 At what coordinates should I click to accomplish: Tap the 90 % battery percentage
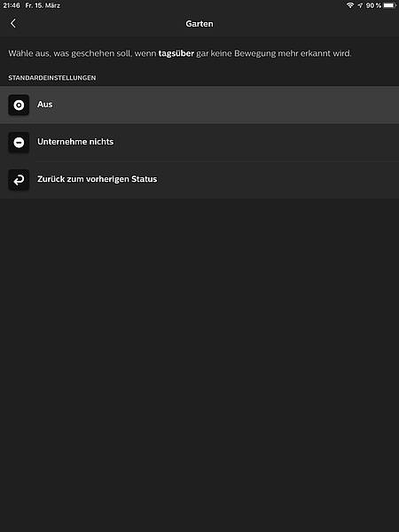coord(373,5)
